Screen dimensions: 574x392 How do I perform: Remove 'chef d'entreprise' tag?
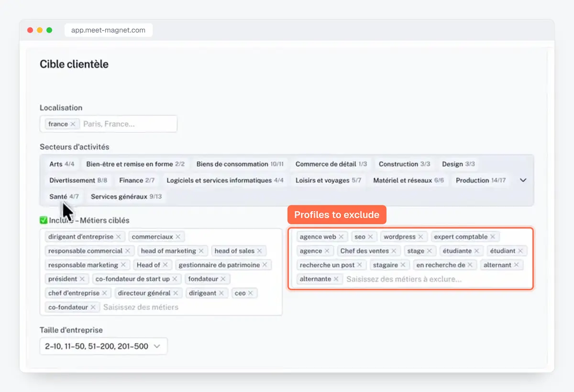[x=104, y=293]
